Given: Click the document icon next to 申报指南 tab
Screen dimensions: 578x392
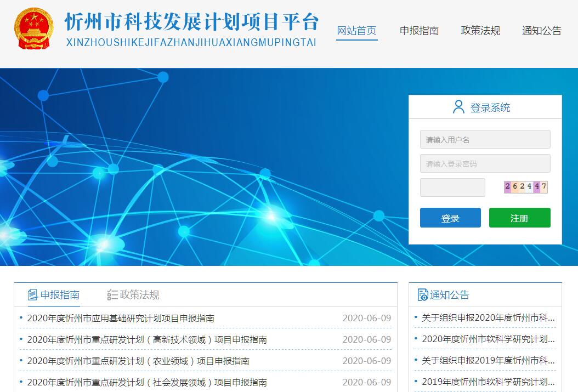Looking at the screenshot, I should 33,295.
